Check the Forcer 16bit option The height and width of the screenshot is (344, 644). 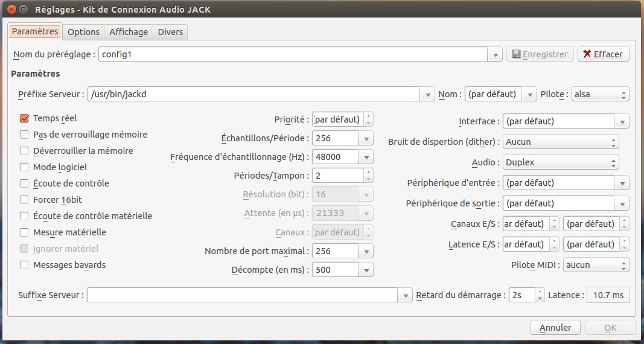[x=24, y=200]
